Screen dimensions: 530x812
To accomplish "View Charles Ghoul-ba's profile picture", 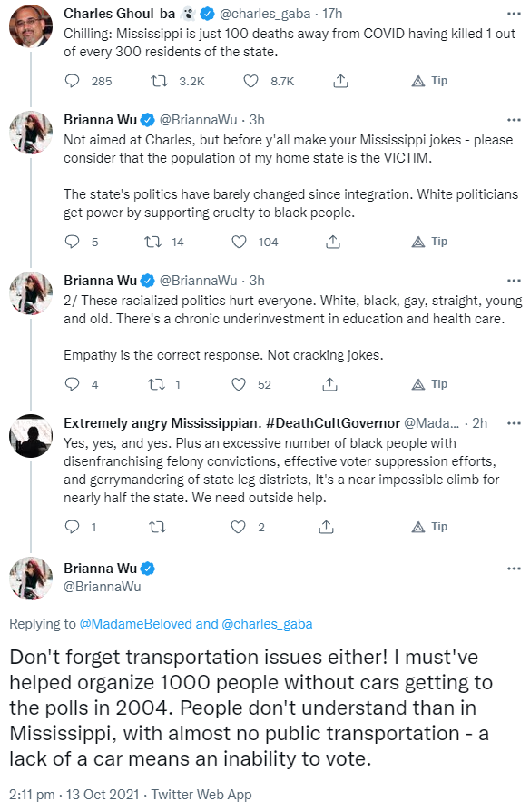I will click(x=31, y=26).
